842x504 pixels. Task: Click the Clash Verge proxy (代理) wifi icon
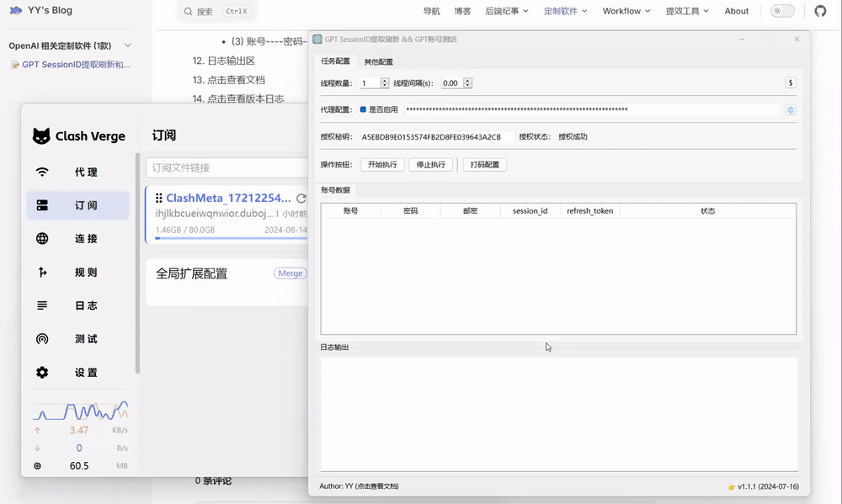tap(42, 172)
